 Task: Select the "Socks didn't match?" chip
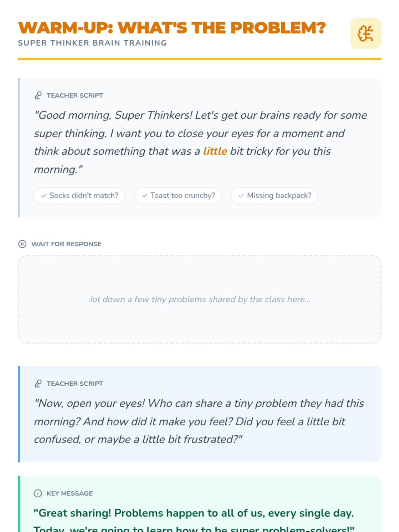(79, 196)
